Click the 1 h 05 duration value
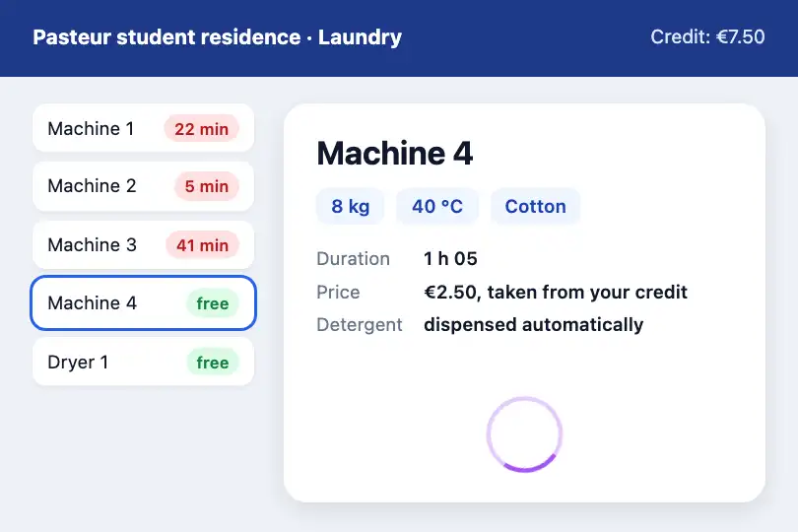The width and height of the screenshot is (798, 532). tap(450, 259)
